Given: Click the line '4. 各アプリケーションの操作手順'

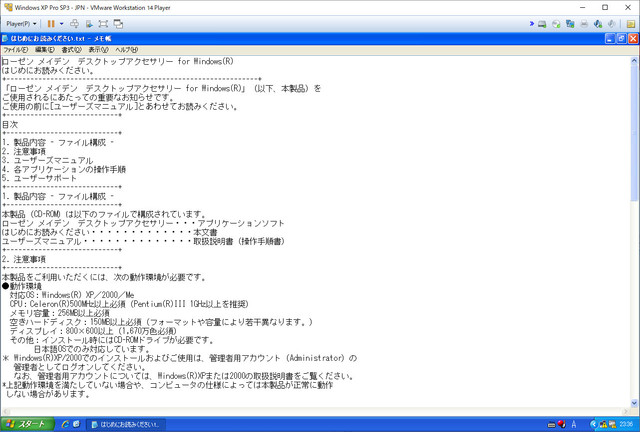Looking at the screenshot, I should click(64, 169).
